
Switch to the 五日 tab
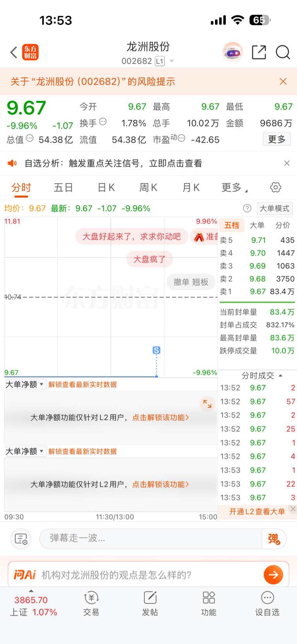pyautogui.click(x=63, y=188)
